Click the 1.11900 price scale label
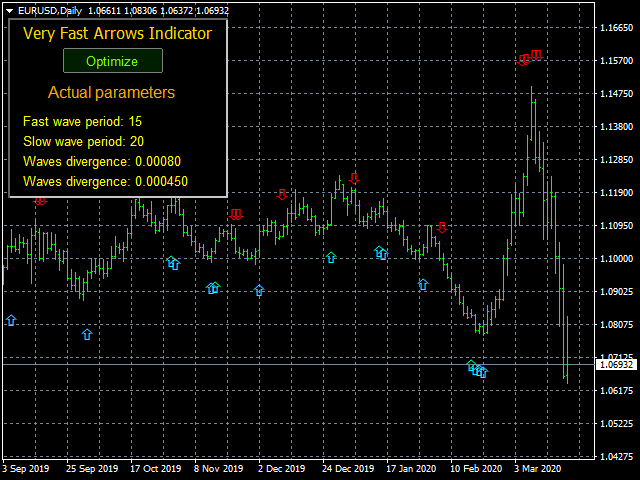Screen dimensions: 640x480 616,192
